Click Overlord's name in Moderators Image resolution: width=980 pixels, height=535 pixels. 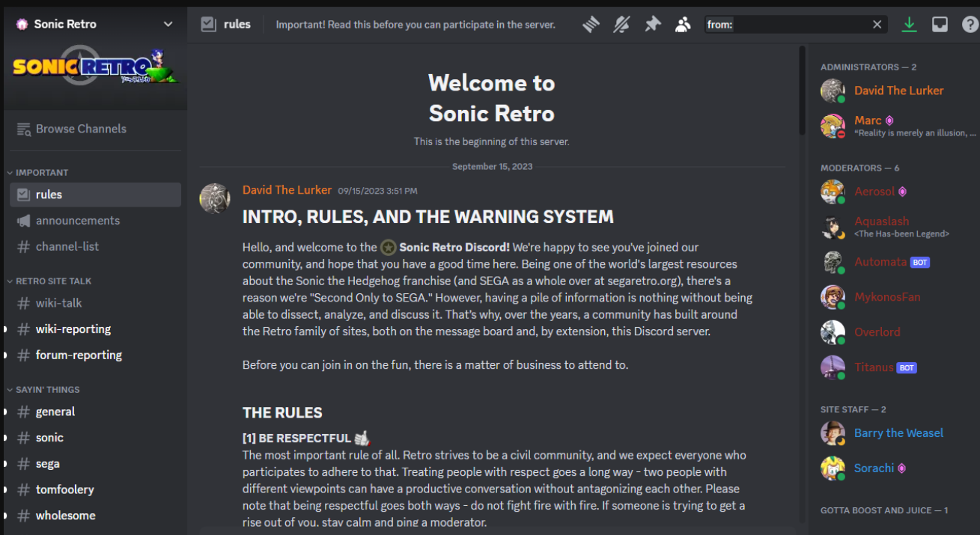(x=877, y=332)
